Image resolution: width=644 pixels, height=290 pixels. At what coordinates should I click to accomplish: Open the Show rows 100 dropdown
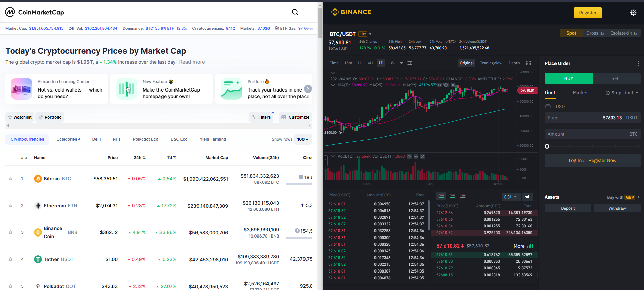point(303,139)
